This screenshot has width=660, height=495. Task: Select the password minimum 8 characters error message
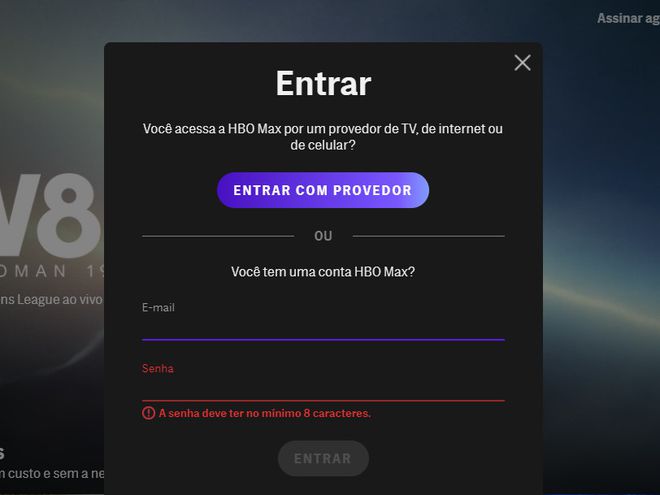click(x=265, y=413)
